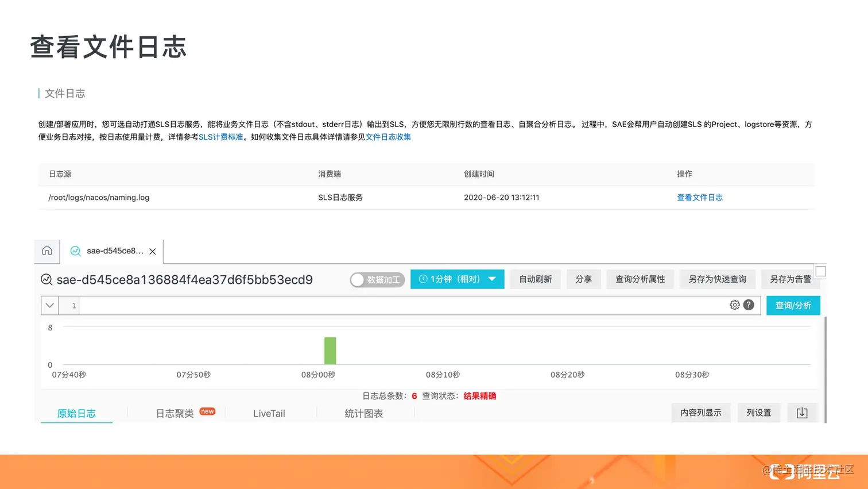The image size is (868, 489).
Task: Click the home icon on the tab bar
Action: tap(46, 251)
